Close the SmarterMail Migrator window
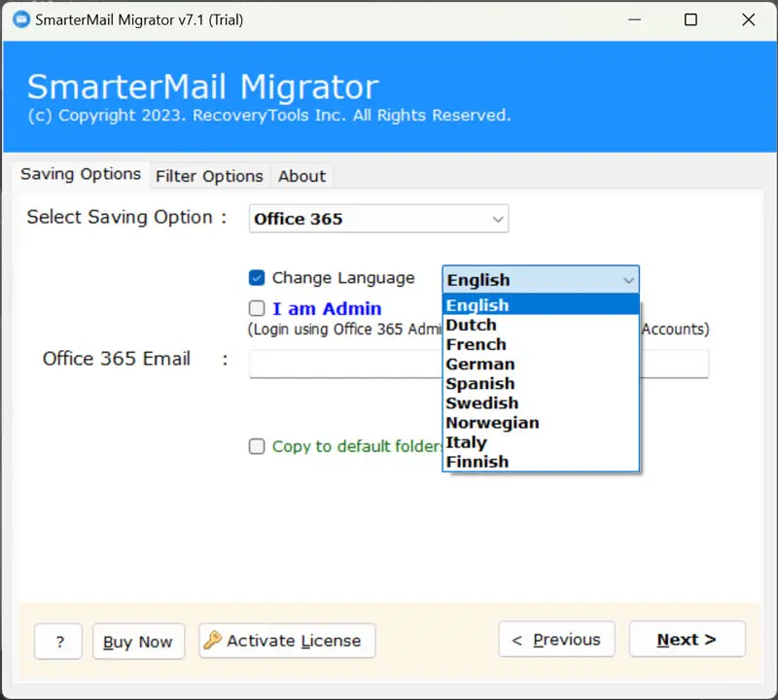Viewport: 778px width, 700px height. [x=748, y=19]
